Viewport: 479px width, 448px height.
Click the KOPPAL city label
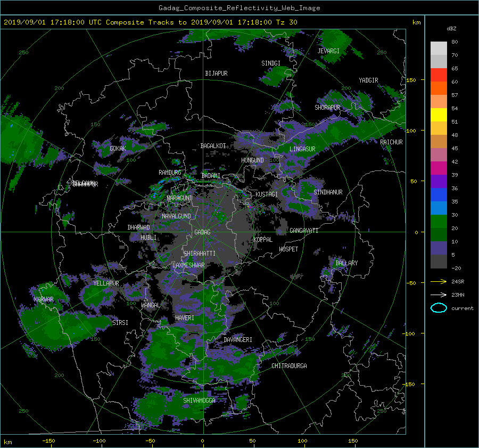coord(263,240)
